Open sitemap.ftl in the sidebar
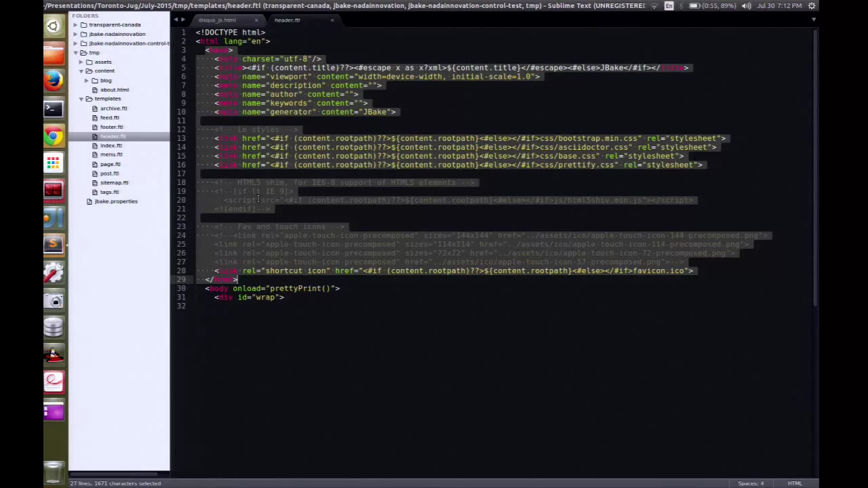 [x=114, y=183]
